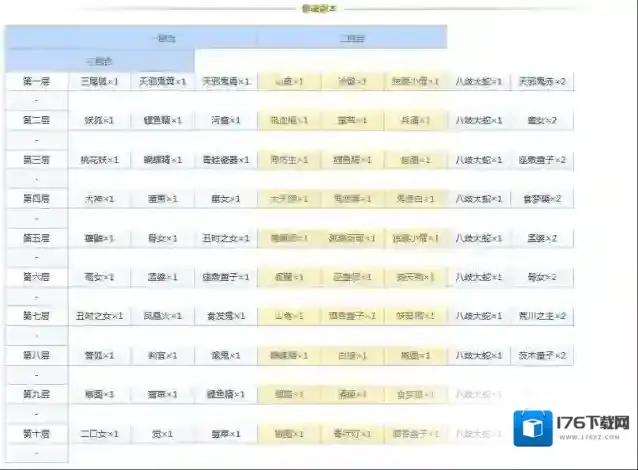This screenshot has width=638, height=470.
Task: Select 鲤鱼精×1 in the 第九层 row
Action: [226, 394]
